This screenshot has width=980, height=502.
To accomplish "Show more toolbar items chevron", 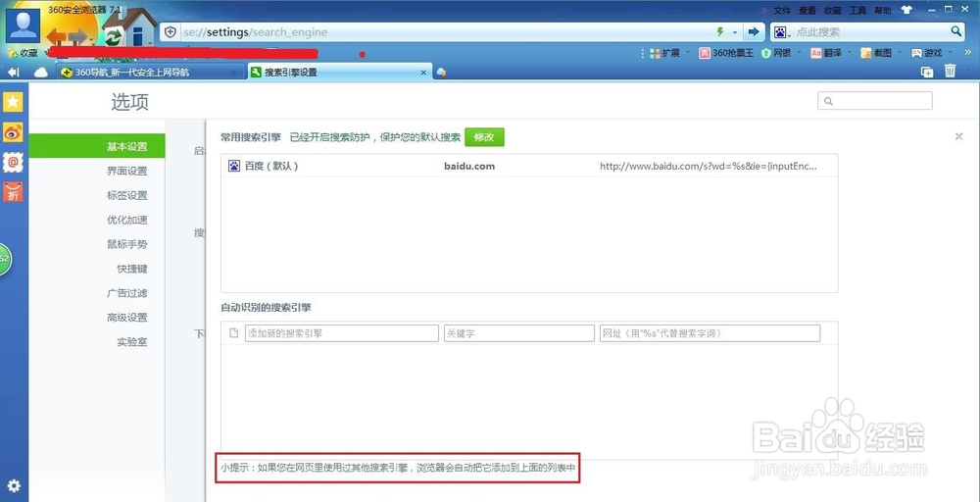I will [968, 53].
